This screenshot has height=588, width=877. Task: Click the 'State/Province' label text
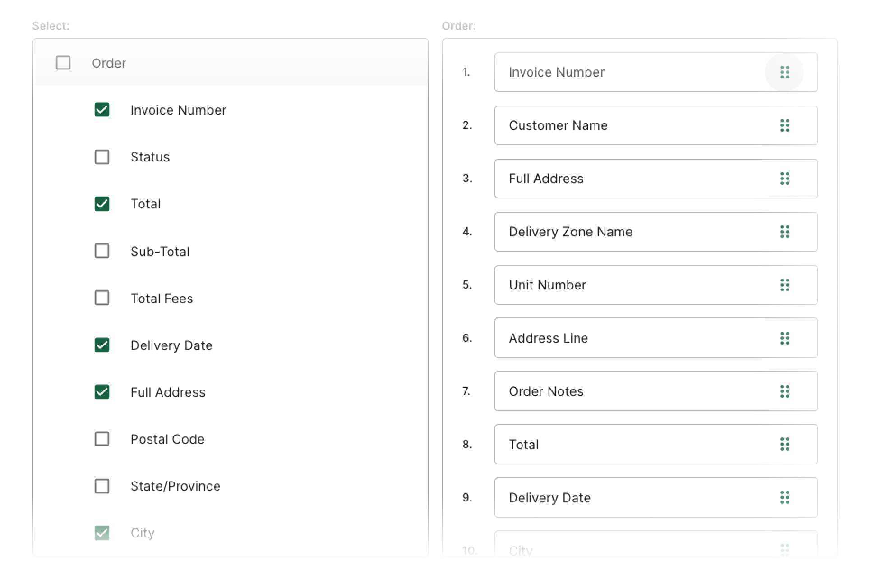175,486
